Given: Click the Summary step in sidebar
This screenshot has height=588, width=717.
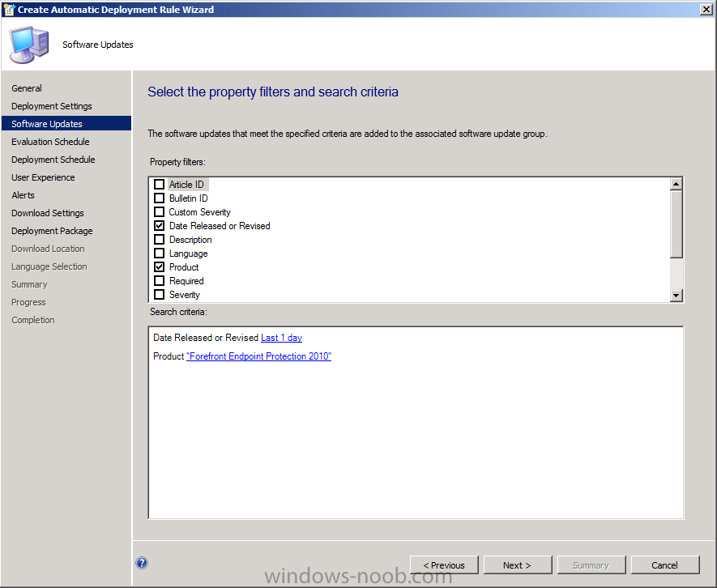Looking at the screenshot, I should click(x=29, y=284).
